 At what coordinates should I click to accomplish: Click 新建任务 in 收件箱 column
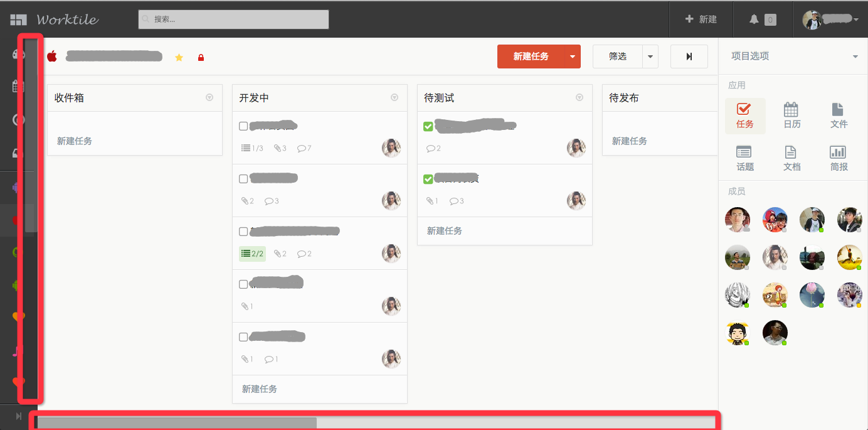pyautogui.click(x=75, y=141)
